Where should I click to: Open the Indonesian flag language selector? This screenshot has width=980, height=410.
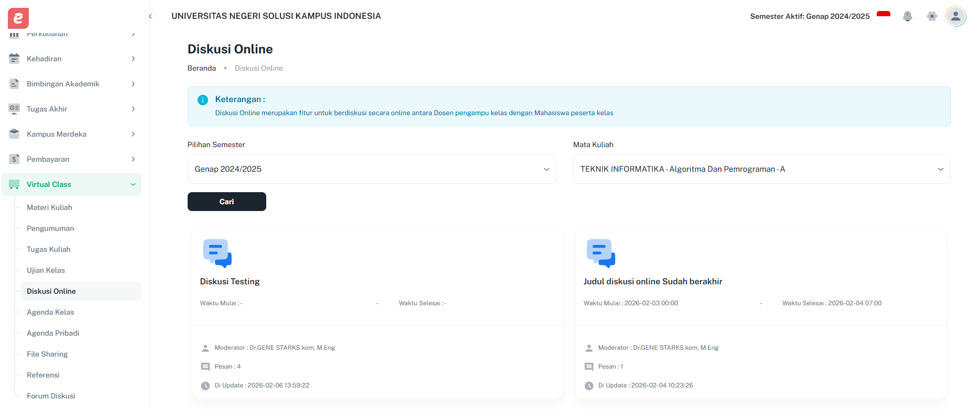pos(884,16)
